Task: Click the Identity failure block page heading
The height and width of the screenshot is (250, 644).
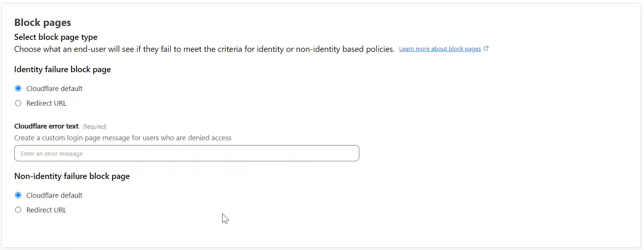Action: tap(62, 69)
